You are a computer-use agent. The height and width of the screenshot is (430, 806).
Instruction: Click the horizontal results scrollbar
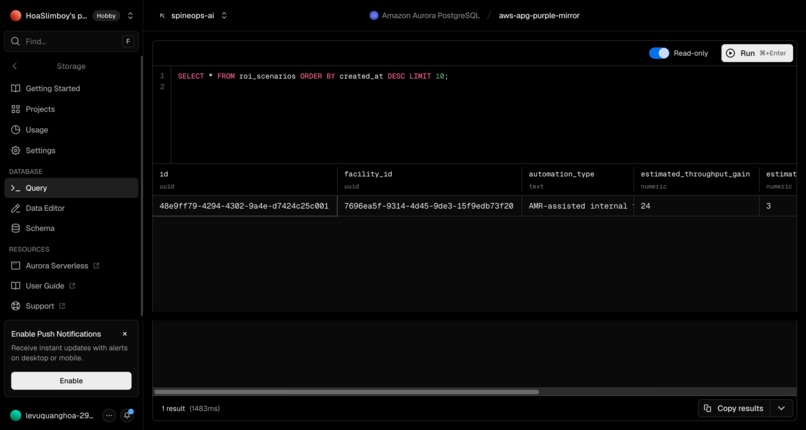pyautogui.click(x=346, y=391)
